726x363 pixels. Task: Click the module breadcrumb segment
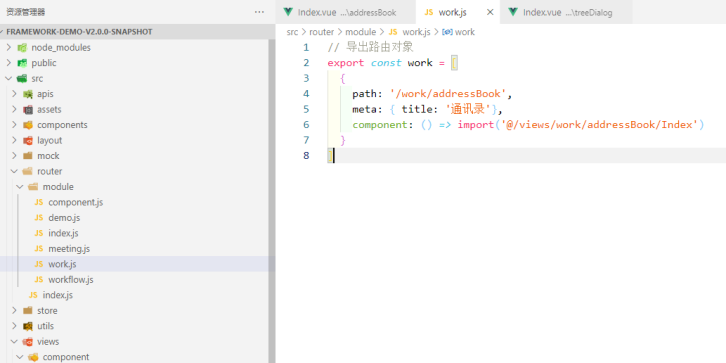coord(360,32)
